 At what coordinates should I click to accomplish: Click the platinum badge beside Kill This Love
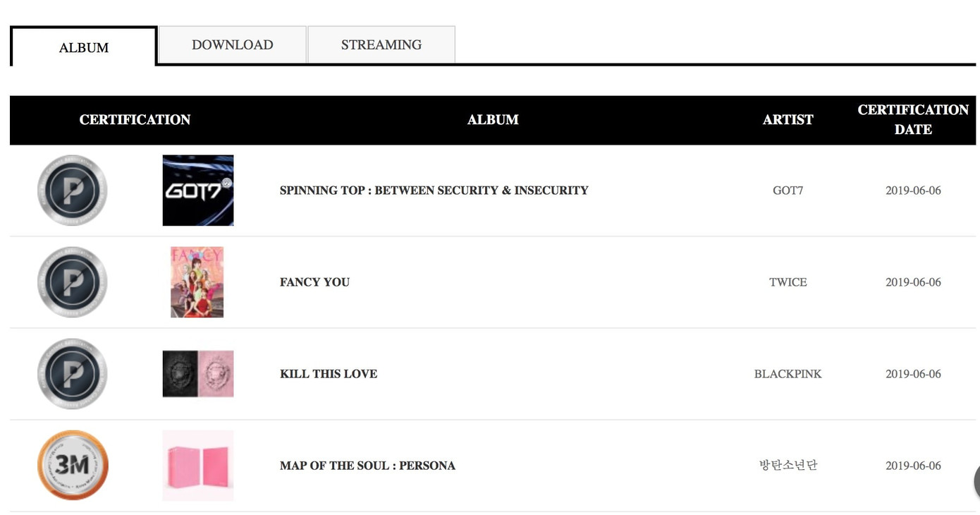(72, 374)
